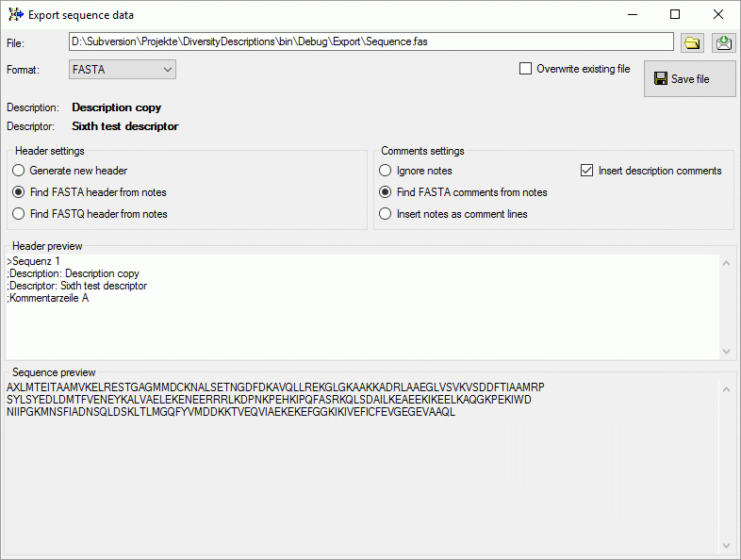Image resolution: width=741 pixels, height=560 pixels.
Task: Select Generate new header option
Action: tap(19, 171)
